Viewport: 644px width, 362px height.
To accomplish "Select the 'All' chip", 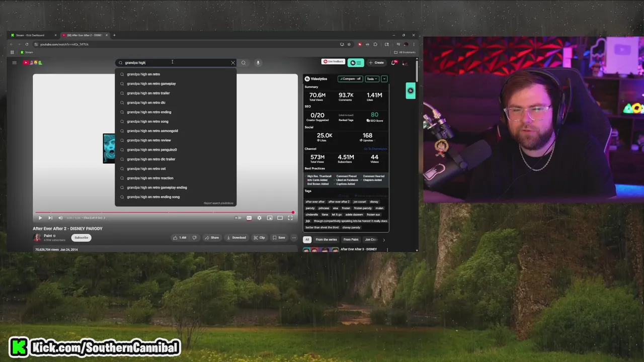I will (x=307, y=240).
